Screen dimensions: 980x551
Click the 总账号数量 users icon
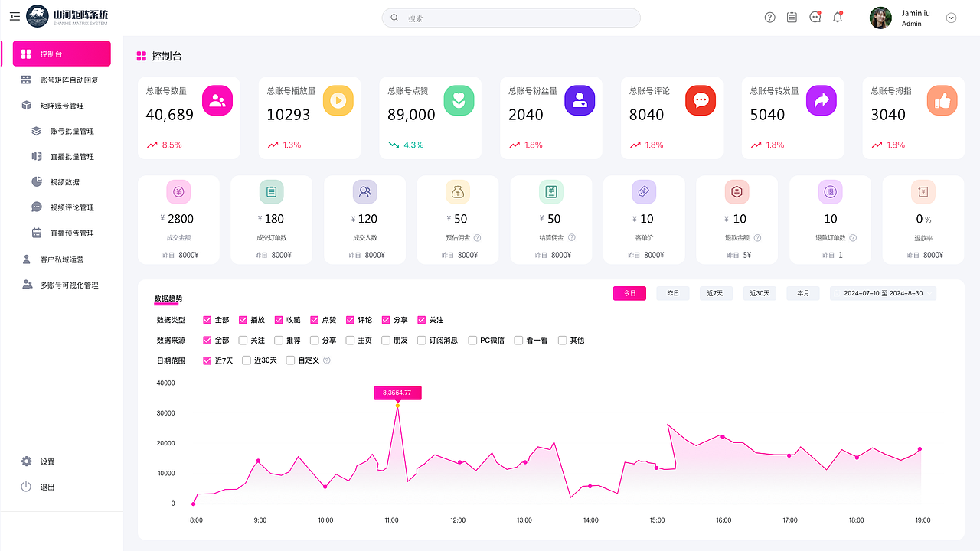tap(217, 100)
